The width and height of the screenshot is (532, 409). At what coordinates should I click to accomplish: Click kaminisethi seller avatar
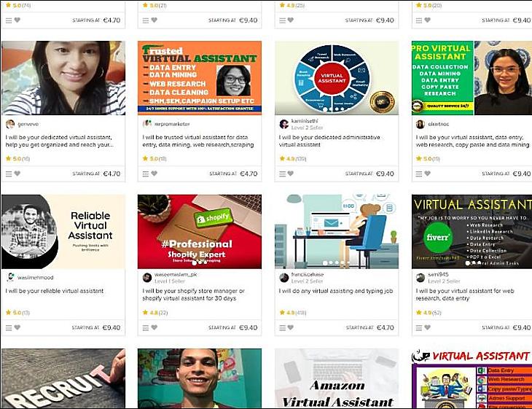click(283, 124)
